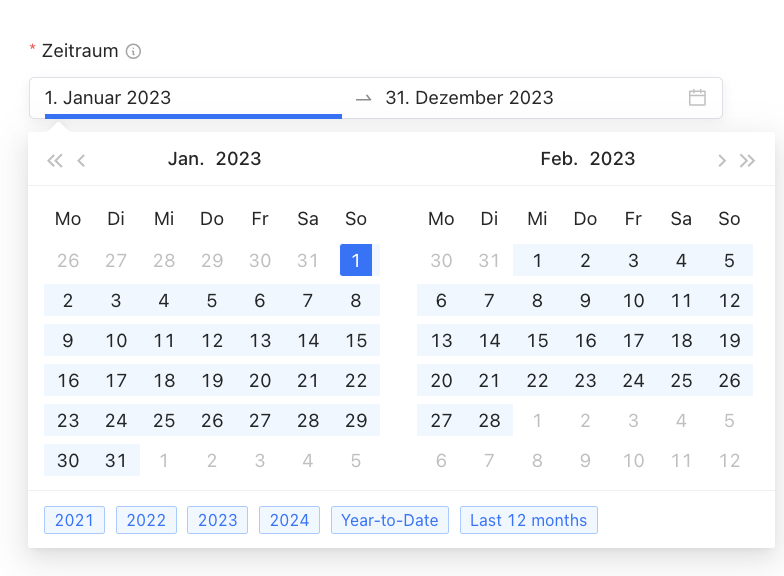Advance to next month with right arrow

722,160
